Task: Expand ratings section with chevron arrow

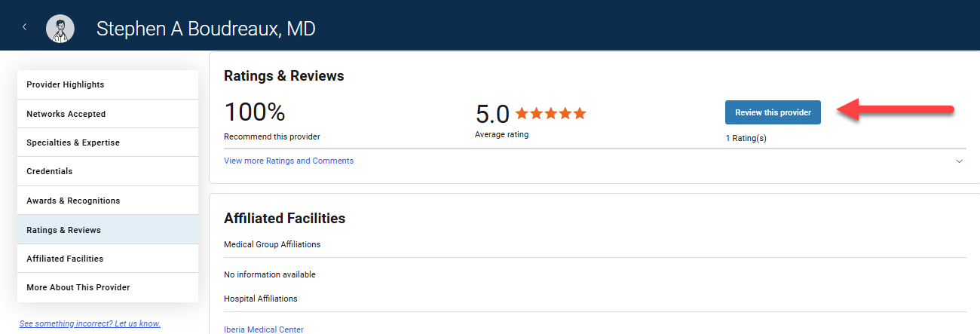Action: 959,161
